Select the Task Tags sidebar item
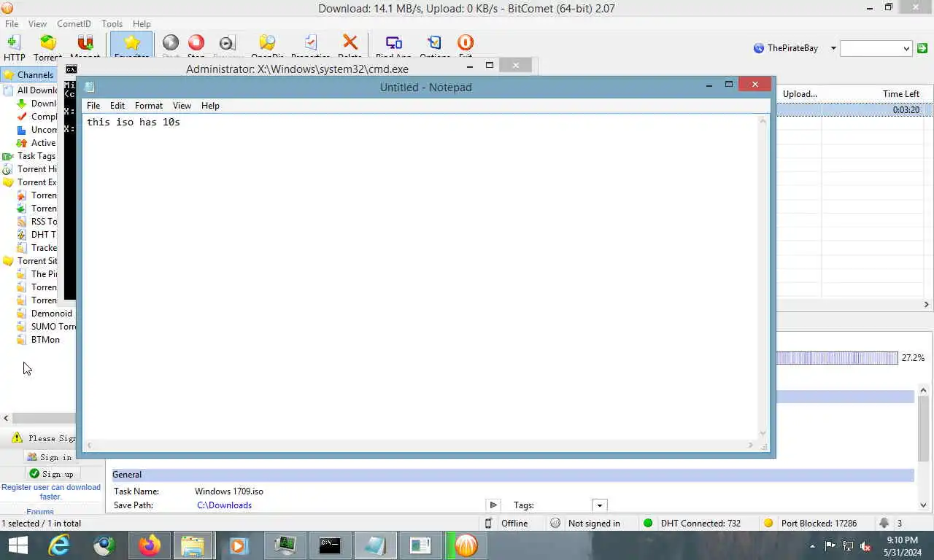Screen dimensions: 934x560 tap(36, 155)
